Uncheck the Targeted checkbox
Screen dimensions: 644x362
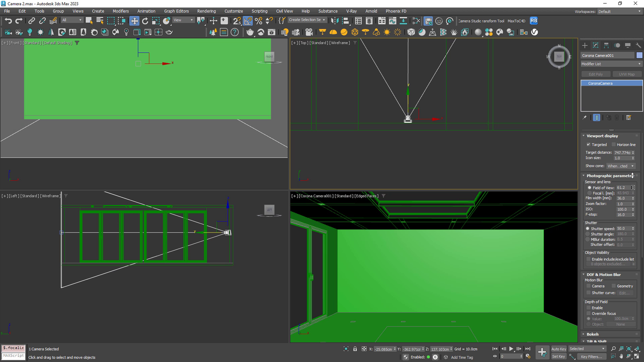coord(589,145)
